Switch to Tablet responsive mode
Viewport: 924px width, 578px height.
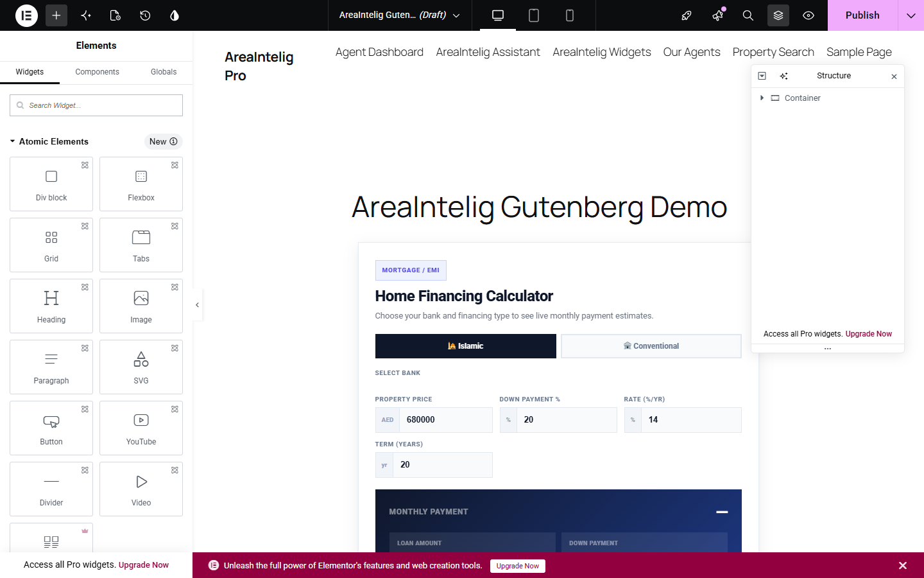[x=534, y=15]
